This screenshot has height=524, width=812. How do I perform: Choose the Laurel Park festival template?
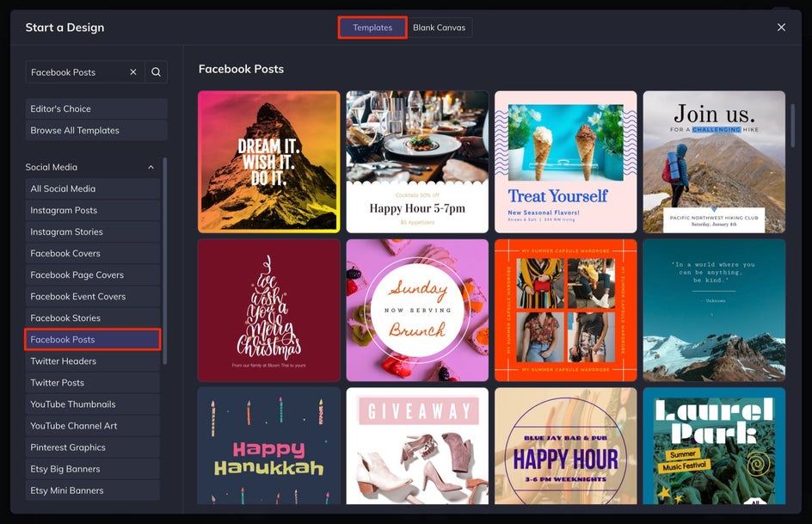click(x=714, y=446)
